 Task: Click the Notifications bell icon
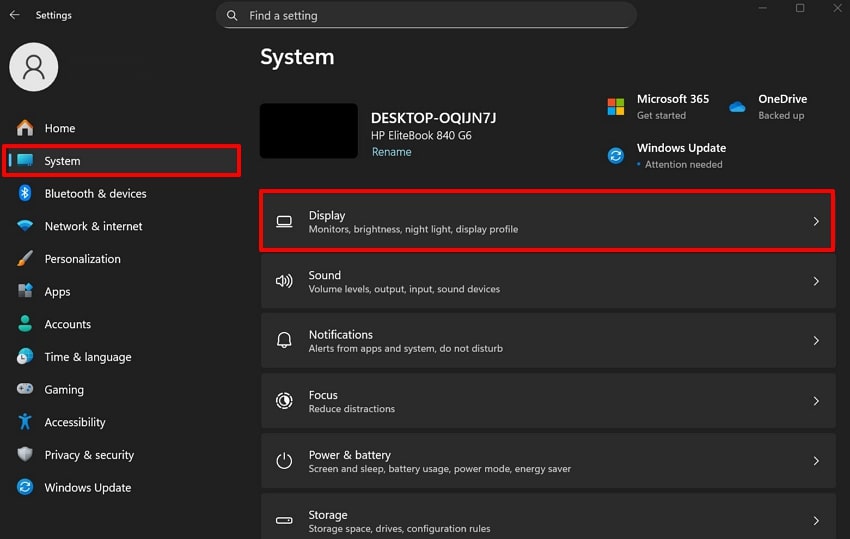coord(284,341)
